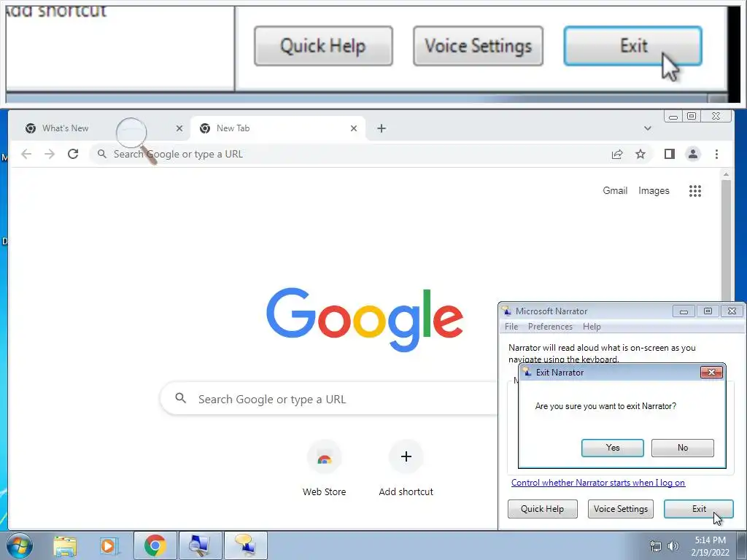Cancel exit with the No button
This screenshot has width=747, height=560.
click(683, 448)
